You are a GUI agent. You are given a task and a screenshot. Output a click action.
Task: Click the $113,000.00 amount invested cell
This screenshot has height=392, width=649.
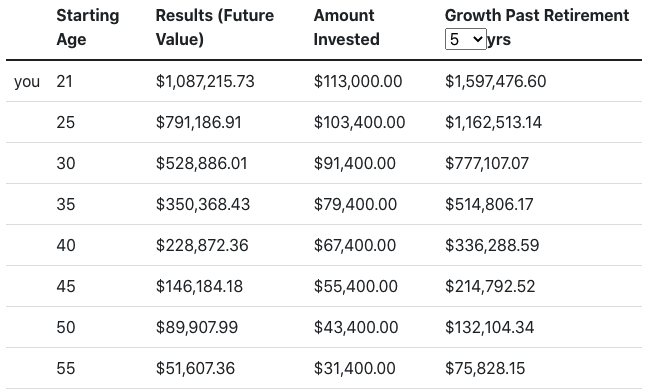358,81
